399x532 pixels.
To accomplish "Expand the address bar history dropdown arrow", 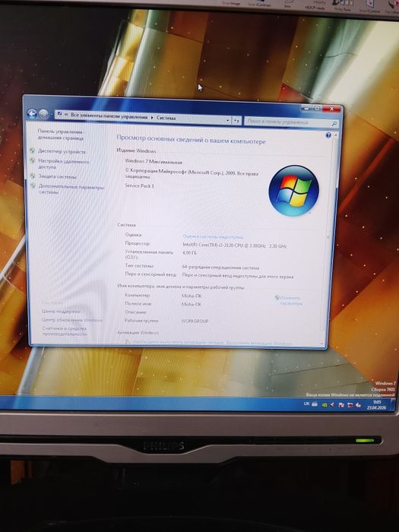I will point(227,120).
